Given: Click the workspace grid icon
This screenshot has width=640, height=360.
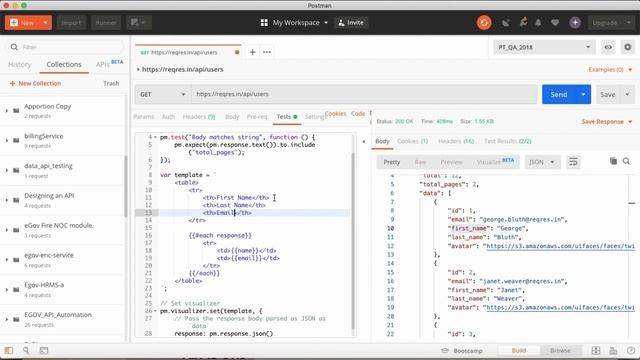Looking at the screenshot, I should click(264, 22).
